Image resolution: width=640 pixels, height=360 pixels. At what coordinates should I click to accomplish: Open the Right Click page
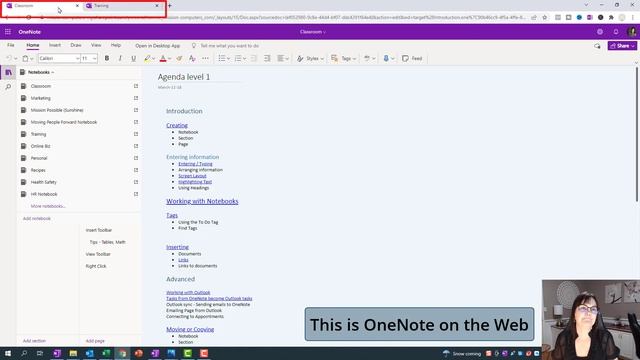(96, 266)
